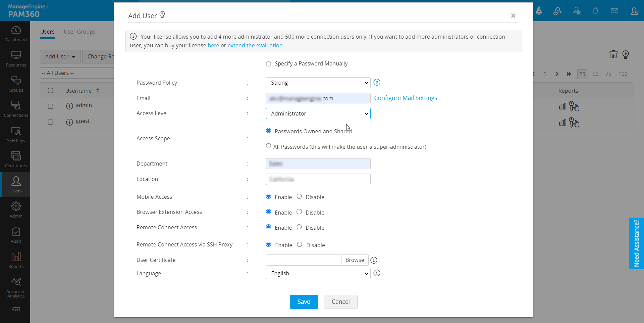Click the notifications bell icon

[x=595, y=11]
